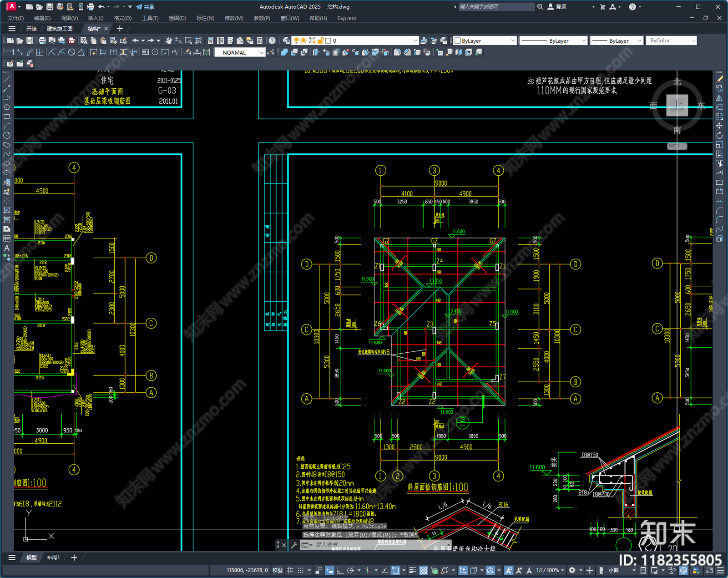
Task: Toggle lineweight display in status bar
Action: 413,570
